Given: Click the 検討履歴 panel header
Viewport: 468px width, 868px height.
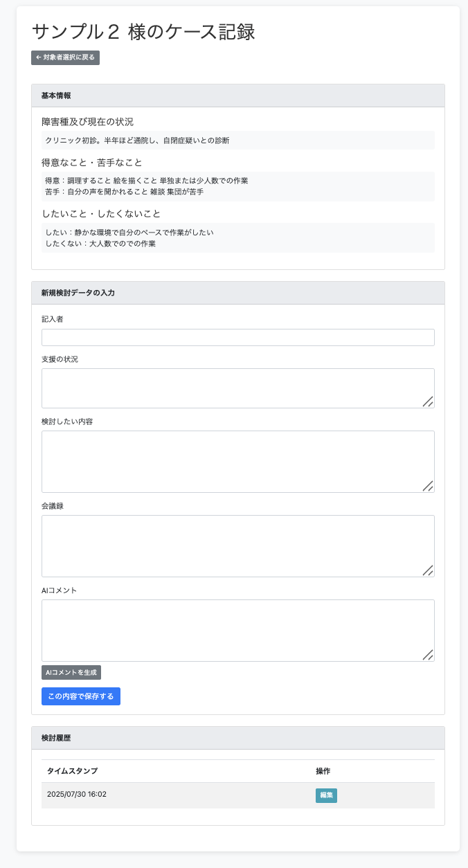Looking at the screenshot, I should pyautogui.click(x=237, y=738).
